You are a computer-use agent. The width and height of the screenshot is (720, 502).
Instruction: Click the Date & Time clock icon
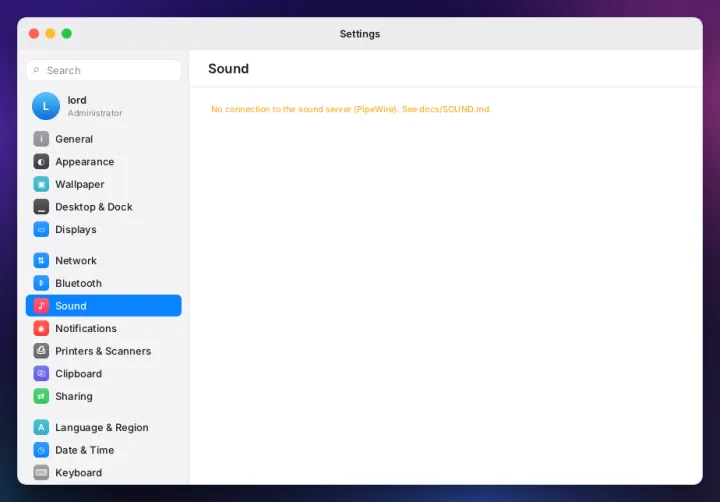41,450
